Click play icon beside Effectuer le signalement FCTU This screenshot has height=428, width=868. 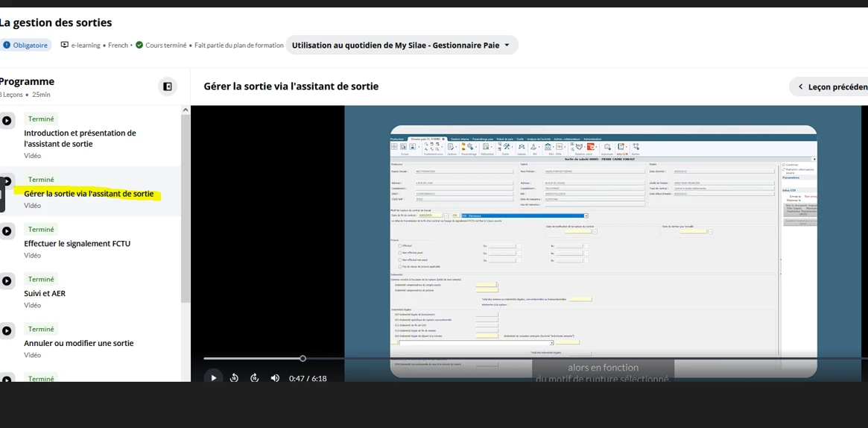click(6, 231)
